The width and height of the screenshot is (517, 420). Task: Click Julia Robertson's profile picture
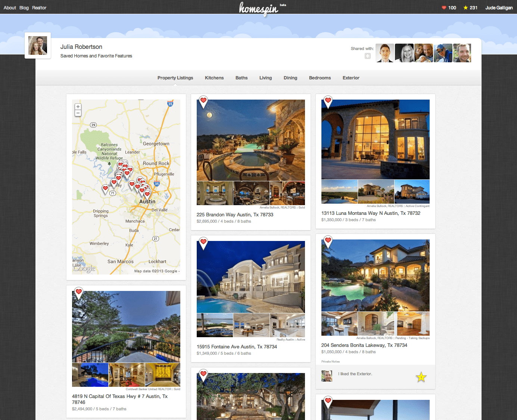38,46
